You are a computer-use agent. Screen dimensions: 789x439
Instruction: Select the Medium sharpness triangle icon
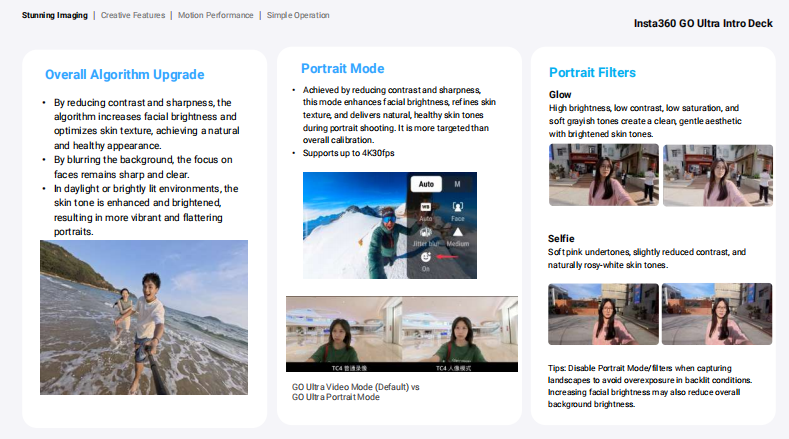tap(457, 232)
